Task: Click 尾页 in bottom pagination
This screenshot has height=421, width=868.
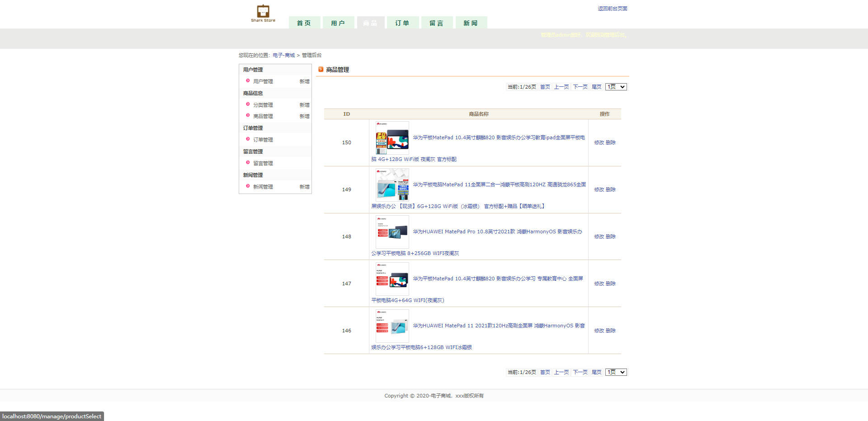Action: click(597, 372)
